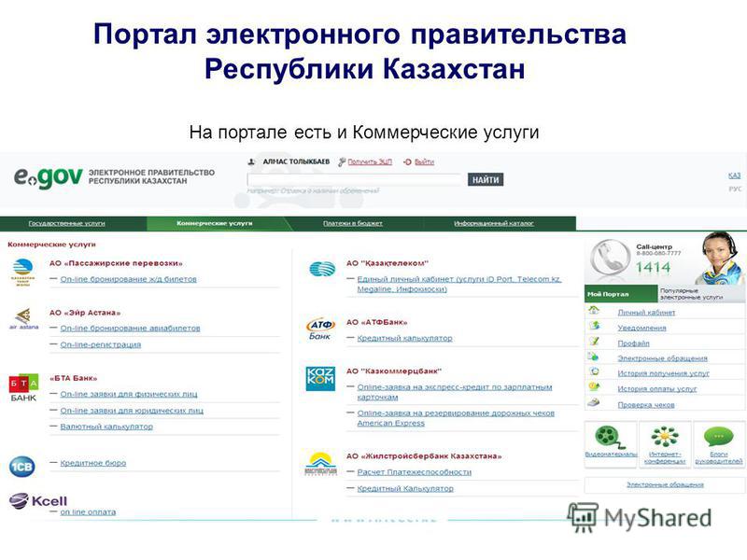This screenshot has width=747, height=560.
Task: Click the Выйти logout link
Action: click(x=424, y=161)
